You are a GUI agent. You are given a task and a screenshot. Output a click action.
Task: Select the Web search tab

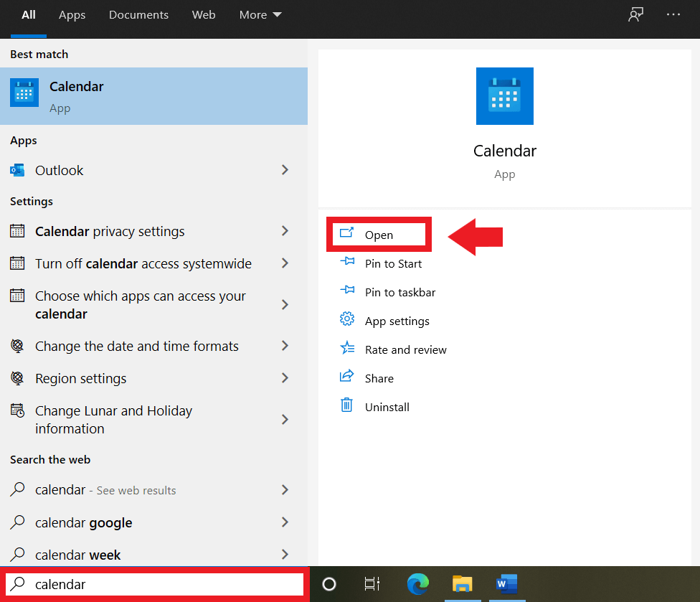coord(204,15)
